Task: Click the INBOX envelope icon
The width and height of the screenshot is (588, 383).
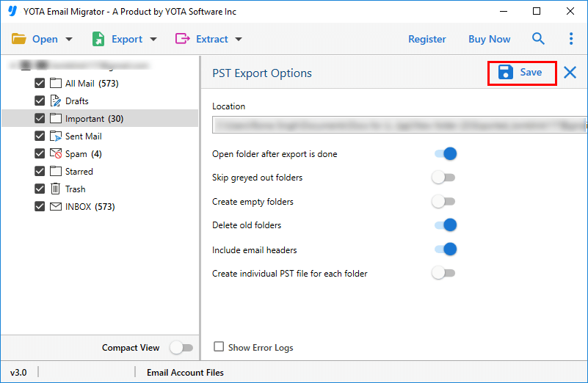Action: tap(56, 207)
